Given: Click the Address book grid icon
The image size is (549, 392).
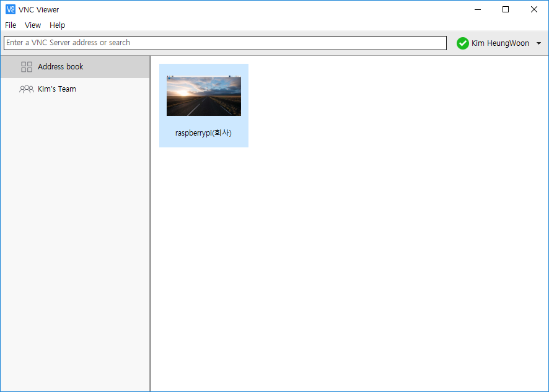Looking at the screenshot, I should 27,66.
